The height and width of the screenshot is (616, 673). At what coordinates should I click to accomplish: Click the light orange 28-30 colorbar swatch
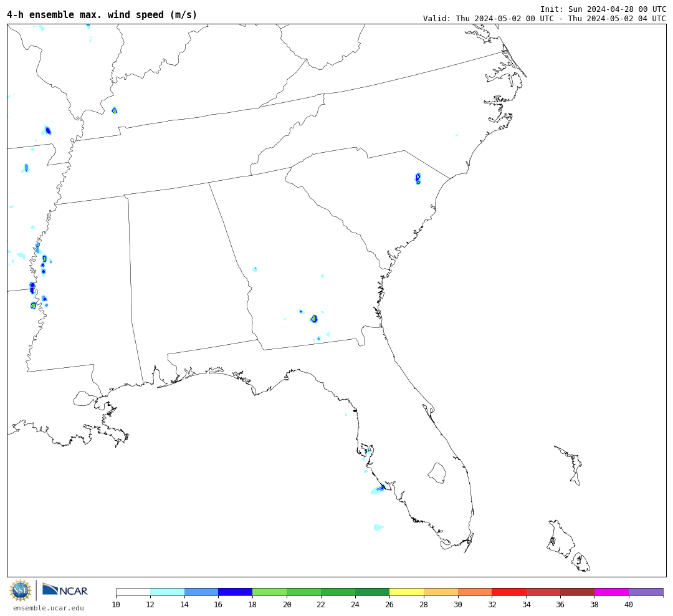(x=441, y=592)
